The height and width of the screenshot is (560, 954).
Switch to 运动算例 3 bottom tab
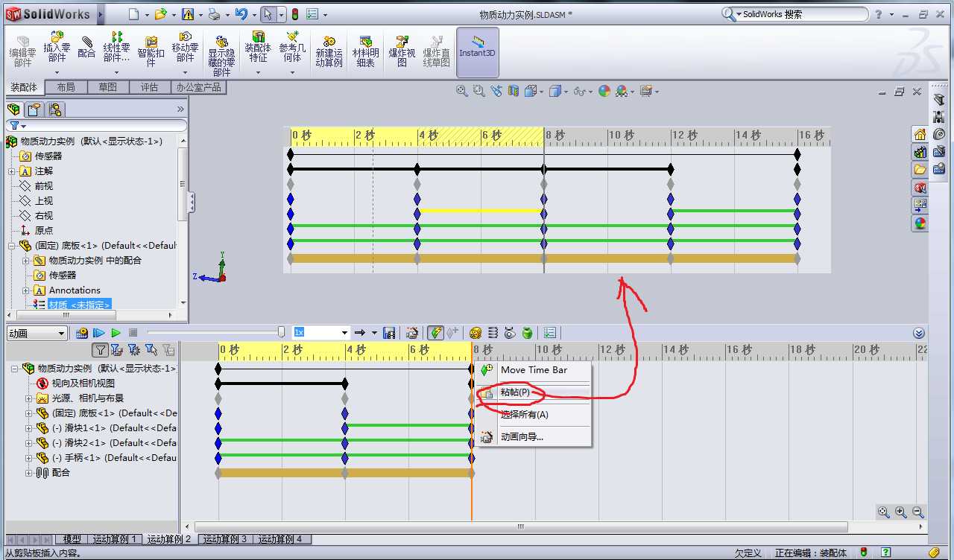225,539
